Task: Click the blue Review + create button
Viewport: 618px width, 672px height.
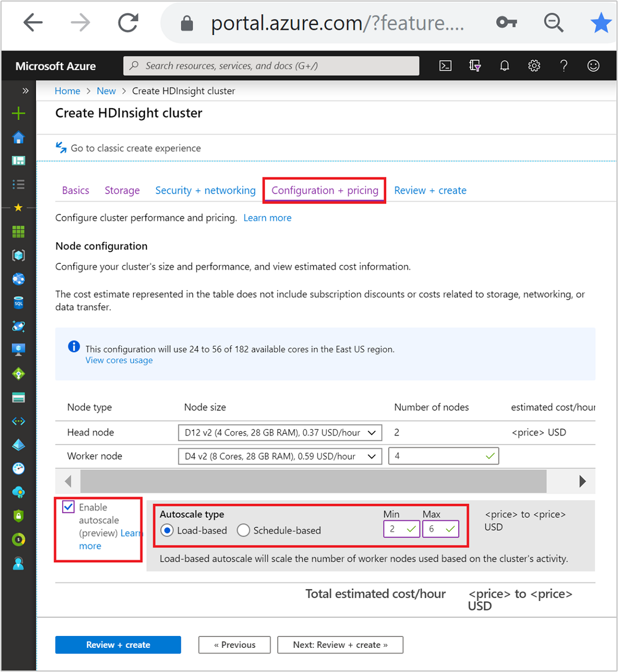Action: [x=118, y=645]
